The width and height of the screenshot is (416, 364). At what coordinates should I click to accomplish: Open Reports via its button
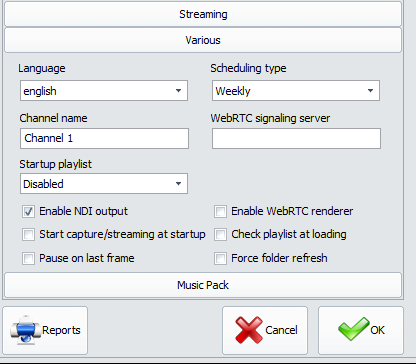(45, 330)
